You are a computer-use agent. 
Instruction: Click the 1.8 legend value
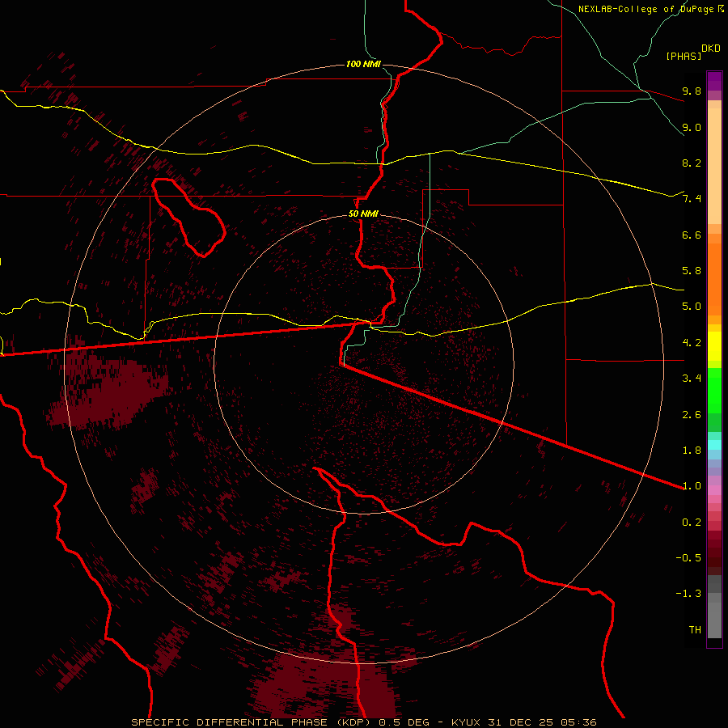[692, 451]
